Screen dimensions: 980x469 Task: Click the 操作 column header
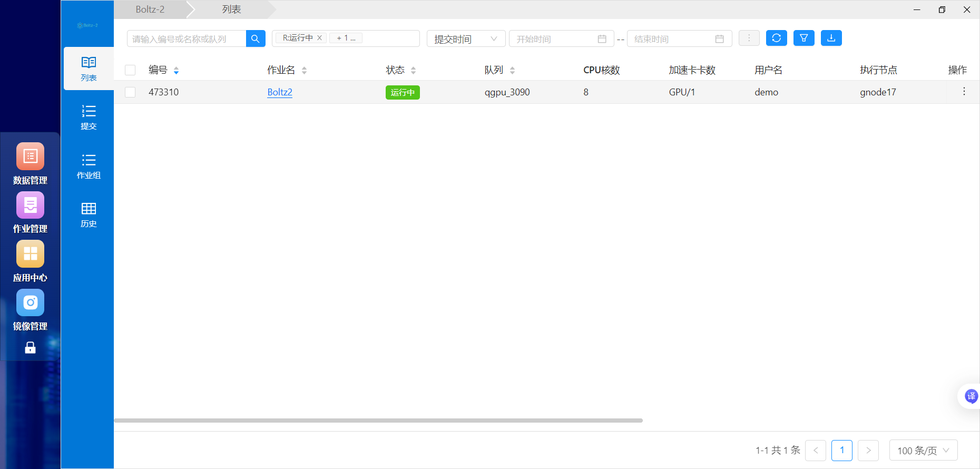pyautogui.click(x=957, y=70)
